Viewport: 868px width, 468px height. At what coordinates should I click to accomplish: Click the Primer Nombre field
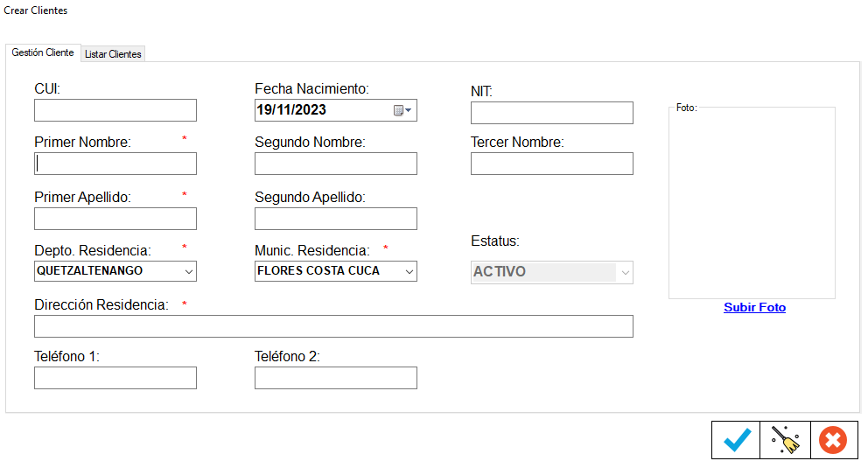(x=115, y=164)
